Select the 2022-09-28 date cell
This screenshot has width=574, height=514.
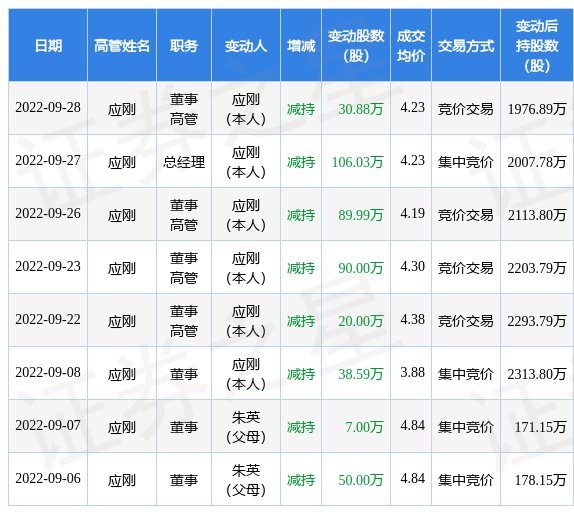point(48,108)
